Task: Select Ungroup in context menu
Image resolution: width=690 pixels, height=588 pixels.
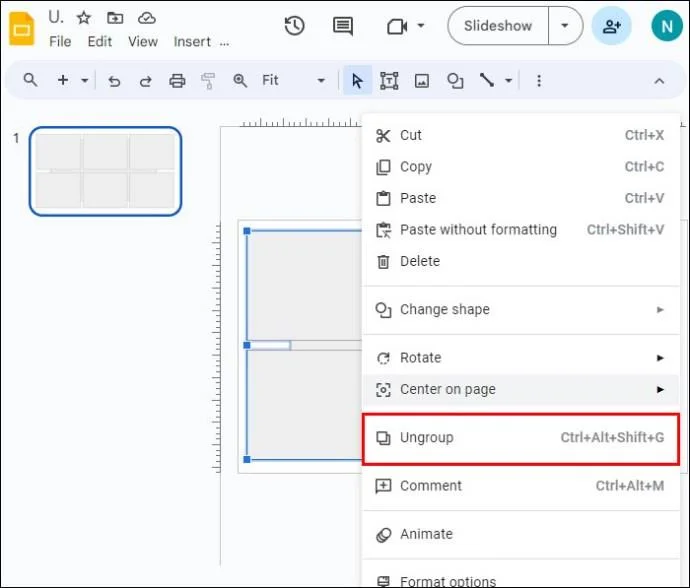Action: point(521,438)
